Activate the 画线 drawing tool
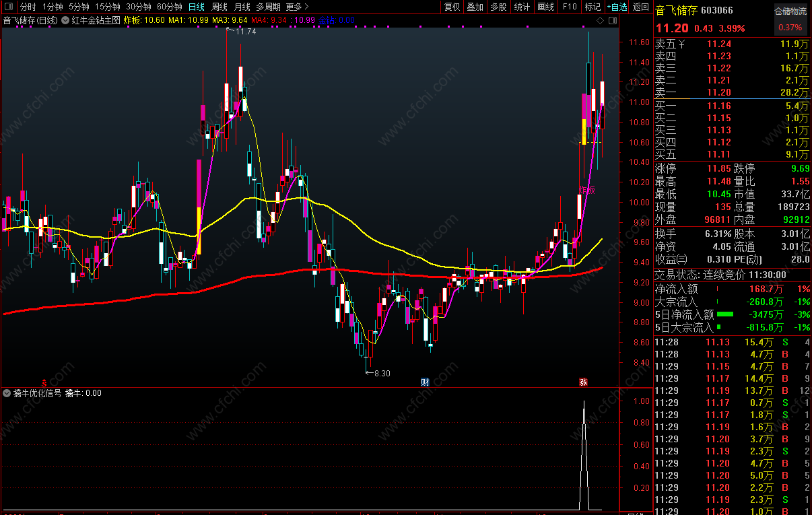This screenshot has height=515, width=812. 546,7
